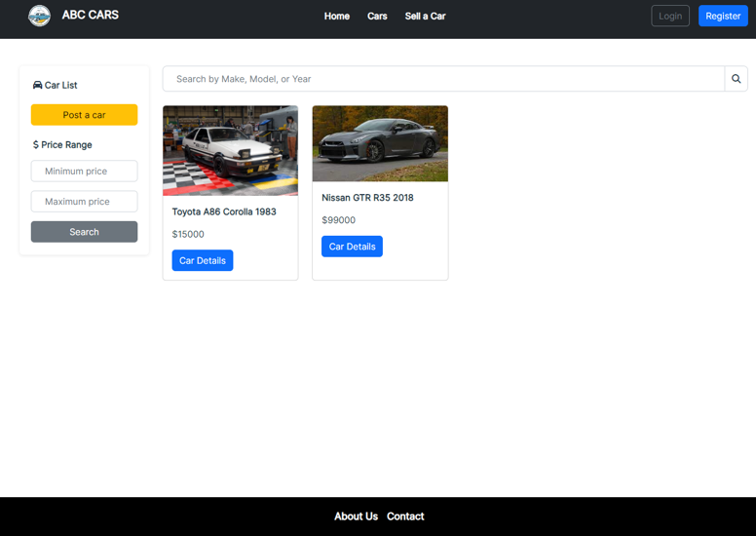The height and width of the screenshot is (536, 756).
Task: Click the Price Range heading
Action: (x=66, y=145)
